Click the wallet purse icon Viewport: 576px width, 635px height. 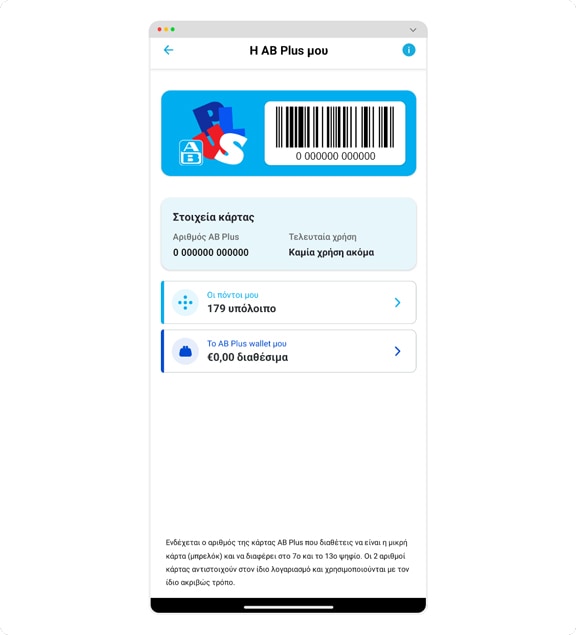pos(185,351)
